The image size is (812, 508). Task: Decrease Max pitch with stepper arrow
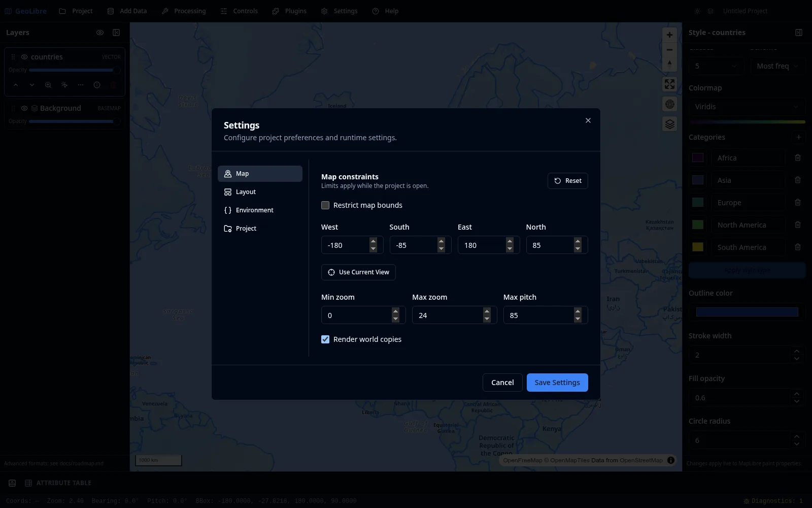(x=578, y=319)
